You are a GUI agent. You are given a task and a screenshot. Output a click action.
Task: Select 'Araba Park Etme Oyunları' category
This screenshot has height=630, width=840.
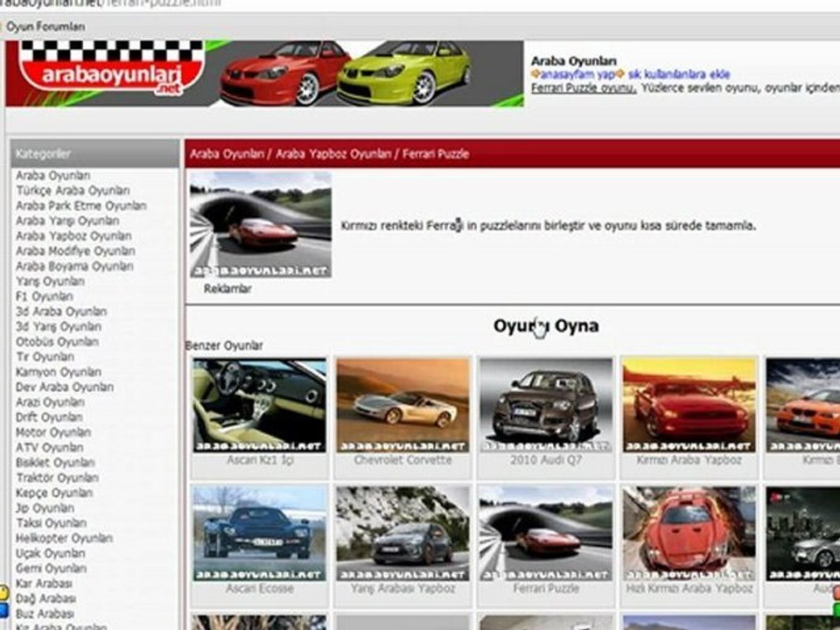tap(81, 206)
